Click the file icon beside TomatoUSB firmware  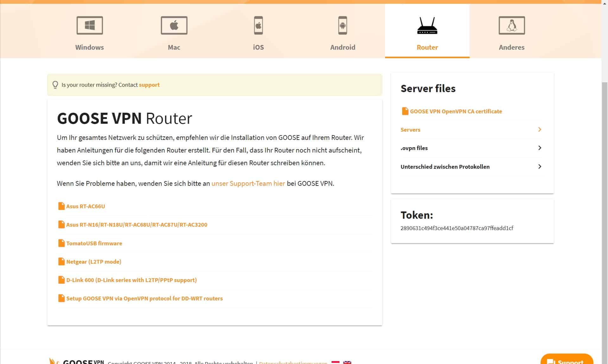pos(61,243)
